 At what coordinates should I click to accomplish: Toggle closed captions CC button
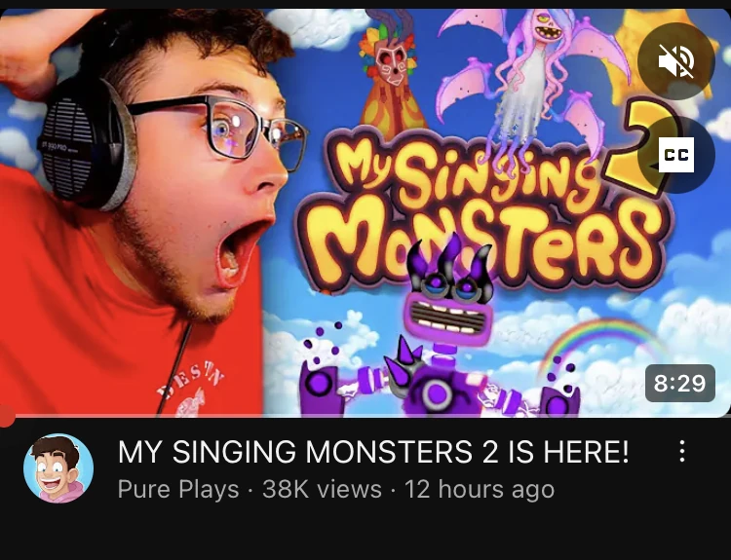(676, 155)
